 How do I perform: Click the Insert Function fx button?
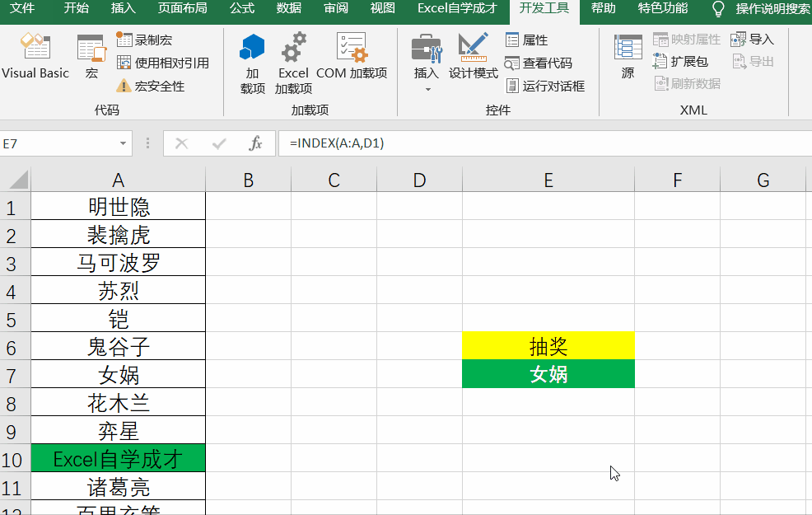click(x=255, y=143)
